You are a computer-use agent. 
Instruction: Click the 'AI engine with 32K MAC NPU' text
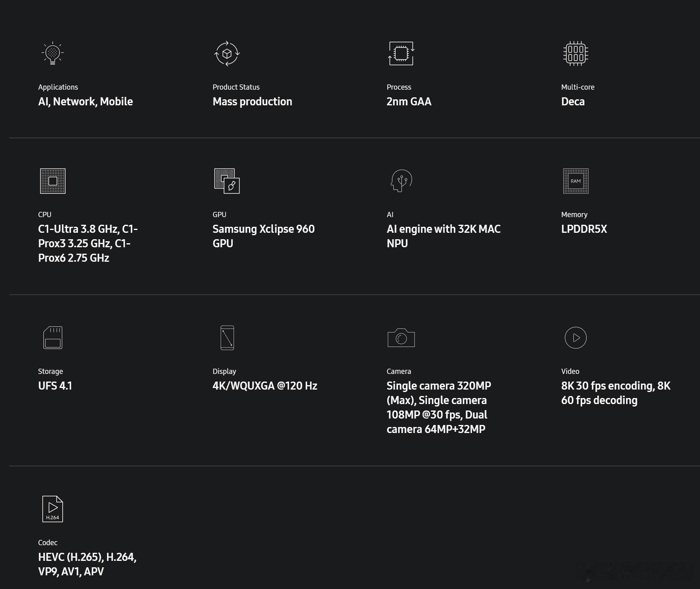[443, 236]
